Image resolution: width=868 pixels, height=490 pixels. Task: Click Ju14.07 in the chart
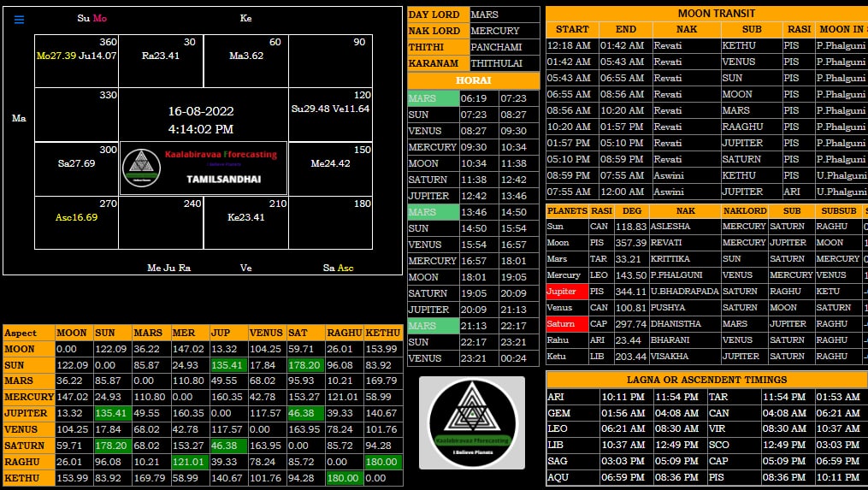(x=98, y=56)
